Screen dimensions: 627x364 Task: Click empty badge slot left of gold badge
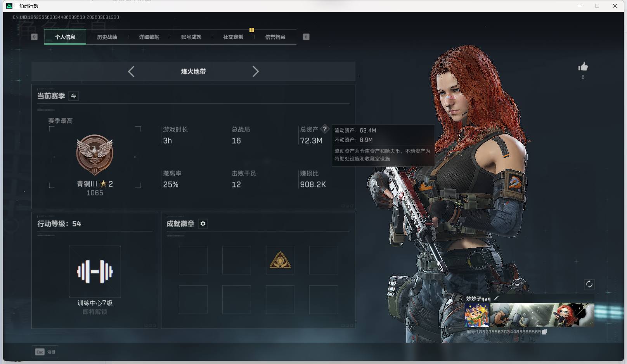pyautogui.click(x=237, y=260)
